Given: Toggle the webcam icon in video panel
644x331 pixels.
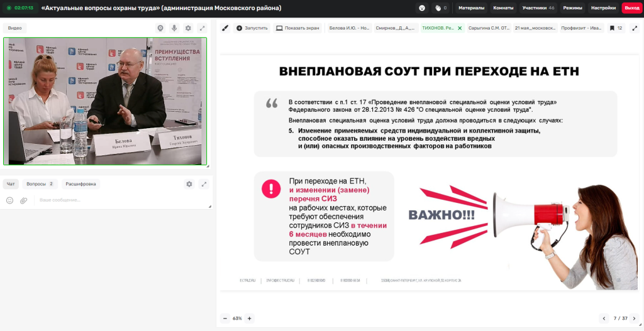Looking at the screenshot, I should click(160, 28).
